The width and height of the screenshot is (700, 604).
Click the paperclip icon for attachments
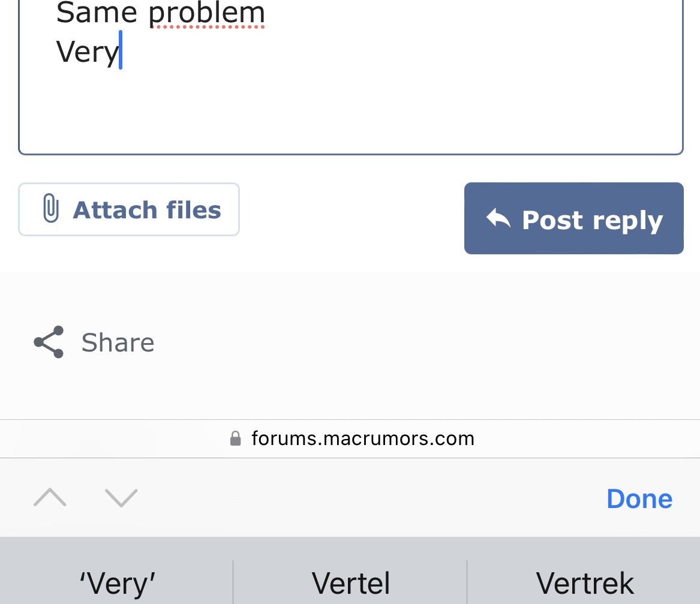(x=51, y=209)
